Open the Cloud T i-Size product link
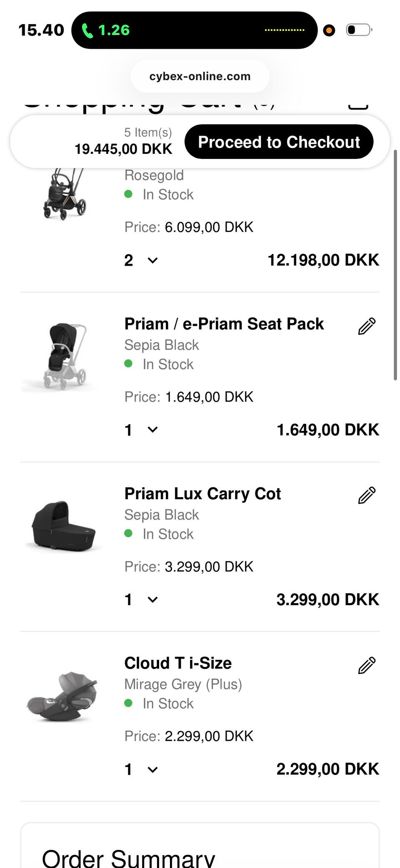The image size is (400, 868). pyautogui.click(x=178, y=663)
